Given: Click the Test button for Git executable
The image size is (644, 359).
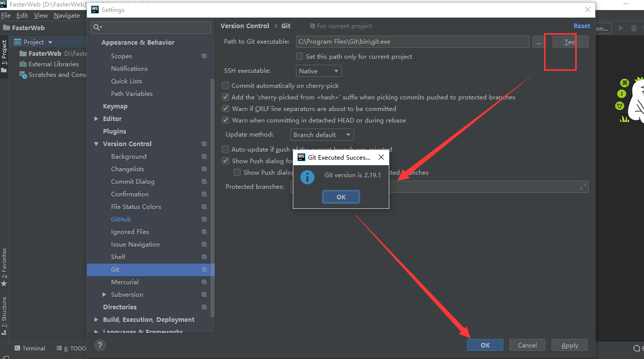Looking at the screenshot, I should point(570,42).
